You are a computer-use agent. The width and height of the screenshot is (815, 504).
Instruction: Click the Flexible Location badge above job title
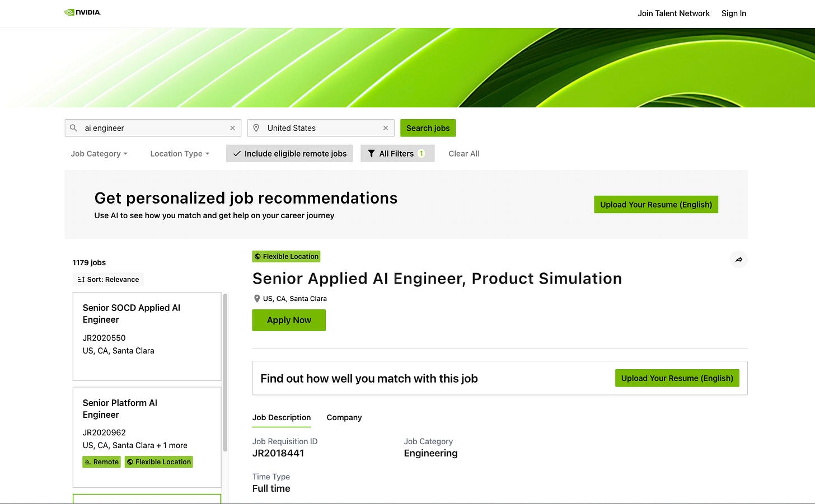click(x=286, y=256)
